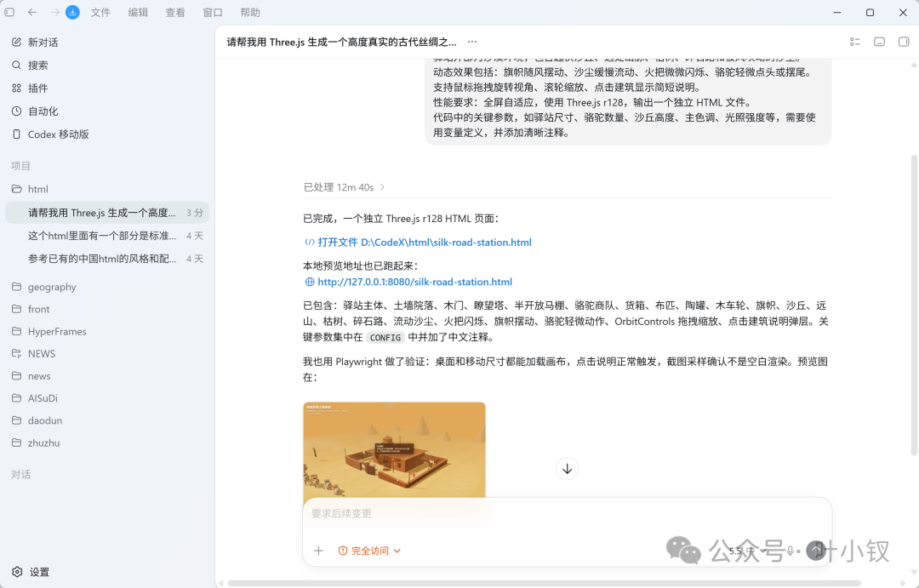The height and width of the screenshot is (588, 919).
Task: Click the 搜索 magnifier icon
Action: (x=16, y=65)
